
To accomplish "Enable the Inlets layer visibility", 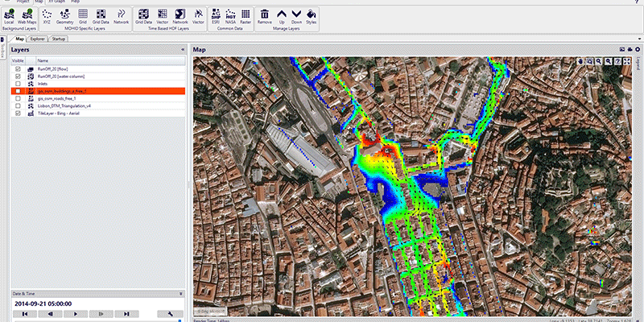I will pyautogui.click(x=18, y=84).
